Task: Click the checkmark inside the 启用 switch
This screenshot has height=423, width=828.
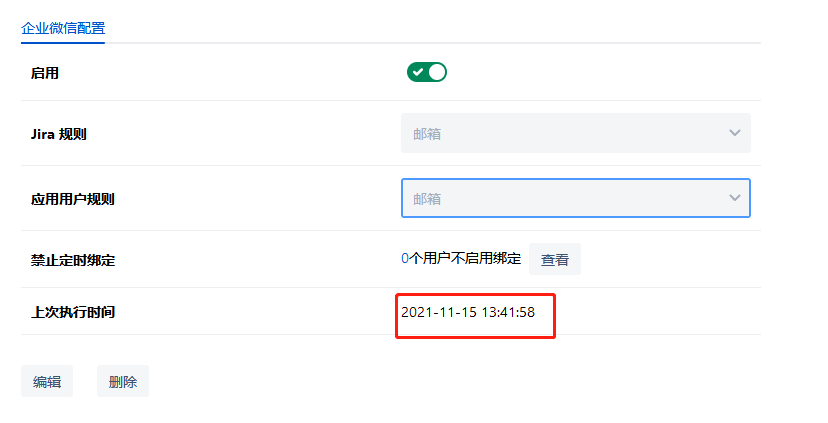Action: 417,72
